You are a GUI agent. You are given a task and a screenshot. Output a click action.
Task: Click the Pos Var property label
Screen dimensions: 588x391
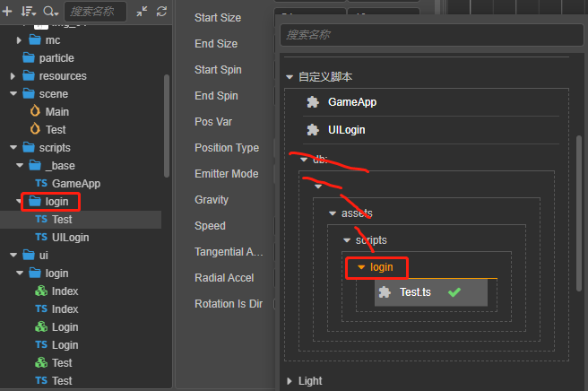pos(213,122)
